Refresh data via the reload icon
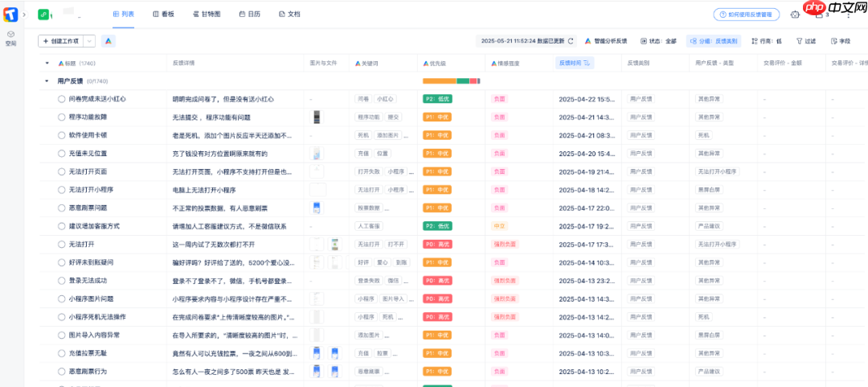Screen dimensions: 868x387 pyautogui.click(x=571, y=41)
